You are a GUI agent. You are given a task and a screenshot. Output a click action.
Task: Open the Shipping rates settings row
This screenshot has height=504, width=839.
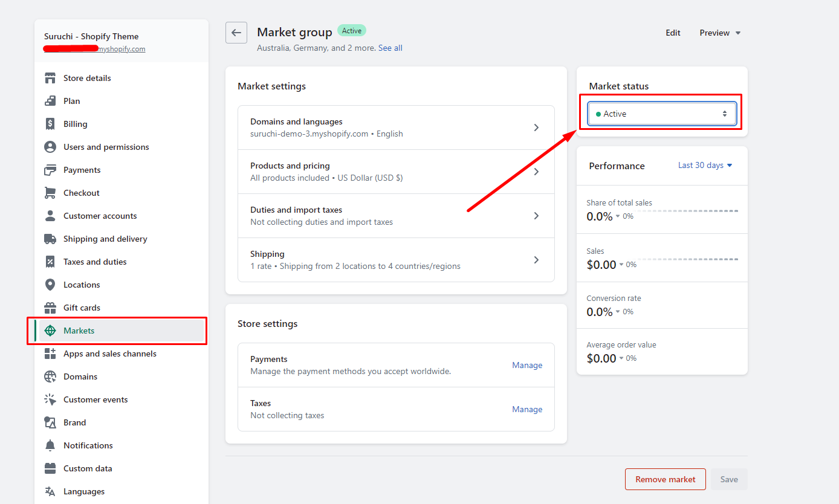click(396, 260)
